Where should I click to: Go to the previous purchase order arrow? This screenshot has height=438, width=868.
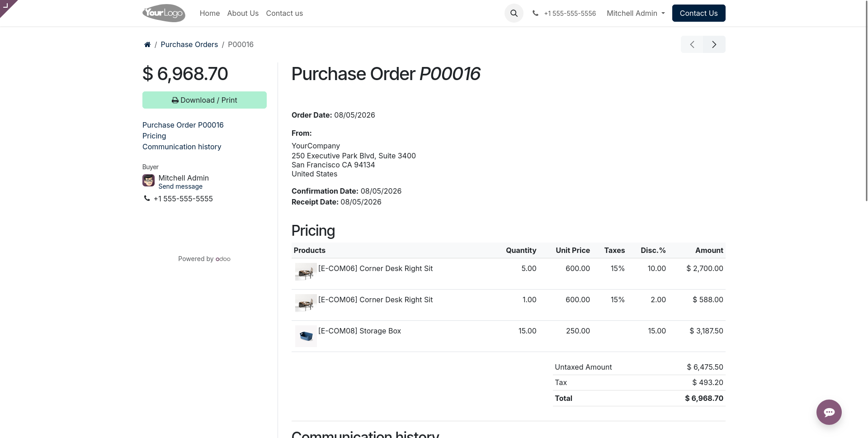[x=692, y=44]
